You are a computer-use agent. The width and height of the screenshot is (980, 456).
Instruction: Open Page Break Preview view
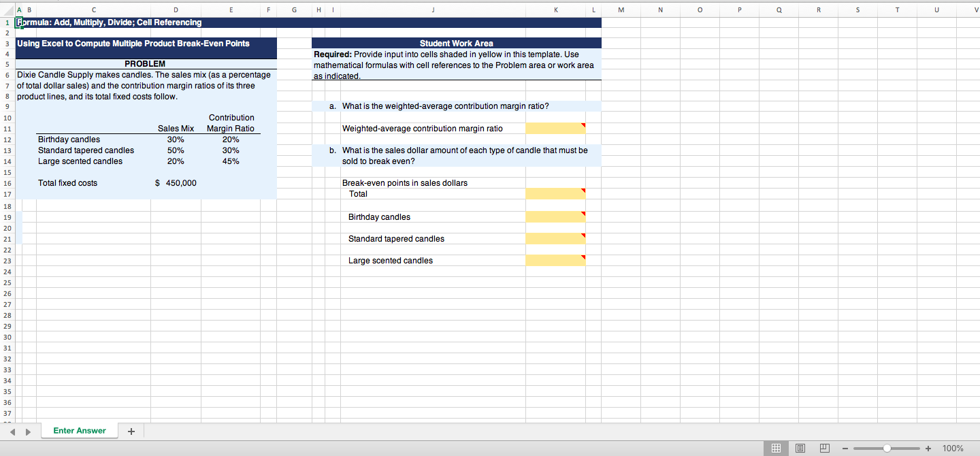click(824, 448)
